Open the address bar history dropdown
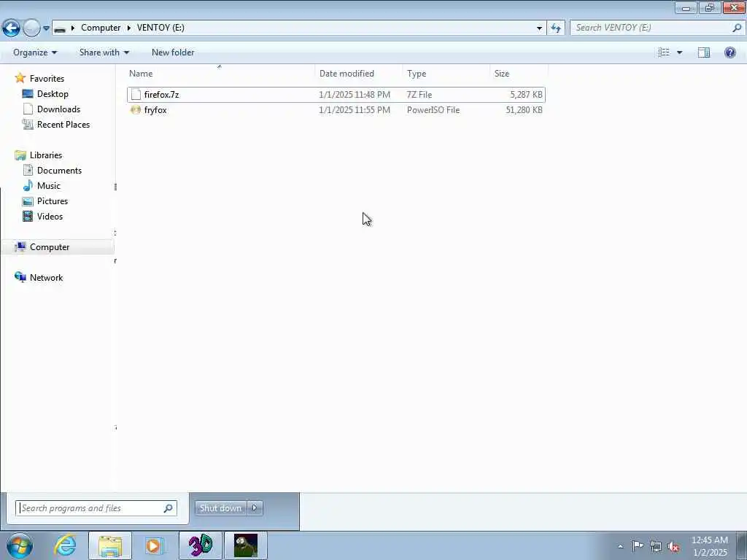The width and height of the screenshot is (747, 560). pos(539,28)
